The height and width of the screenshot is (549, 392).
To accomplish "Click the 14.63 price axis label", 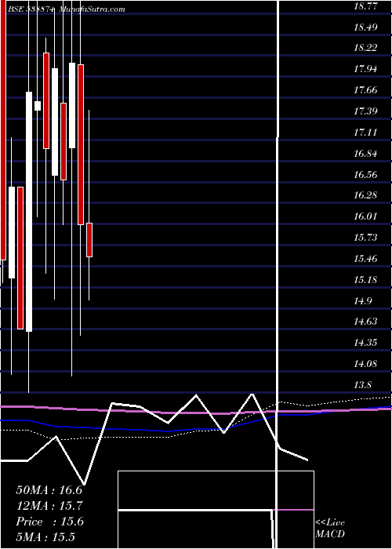I will tap(366, 322).
